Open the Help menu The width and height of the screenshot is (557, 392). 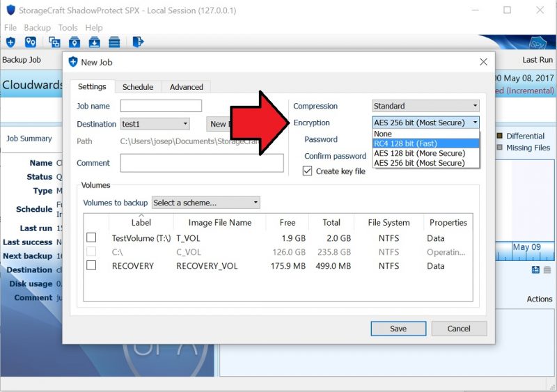click(94, 27)
